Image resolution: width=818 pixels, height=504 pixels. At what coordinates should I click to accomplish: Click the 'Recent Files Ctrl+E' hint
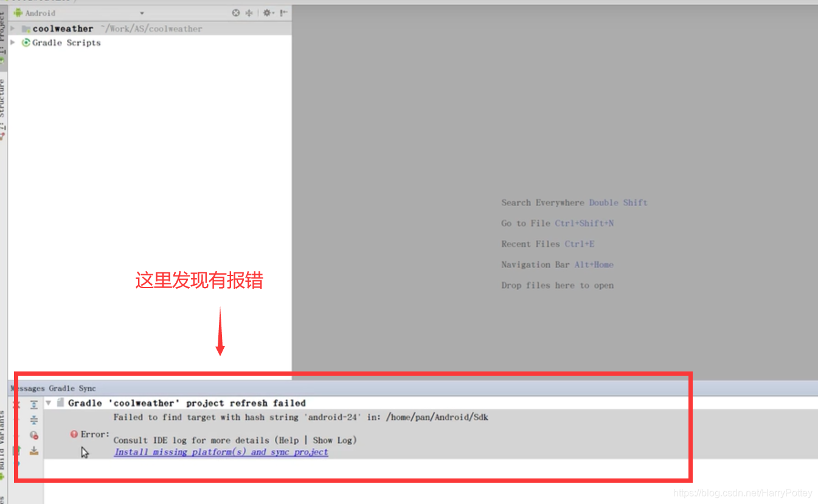click(x=547, y=244)
